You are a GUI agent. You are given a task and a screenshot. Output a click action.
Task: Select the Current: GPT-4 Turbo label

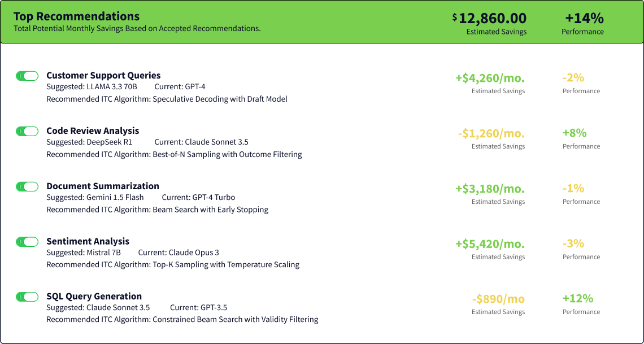[198, 198]
